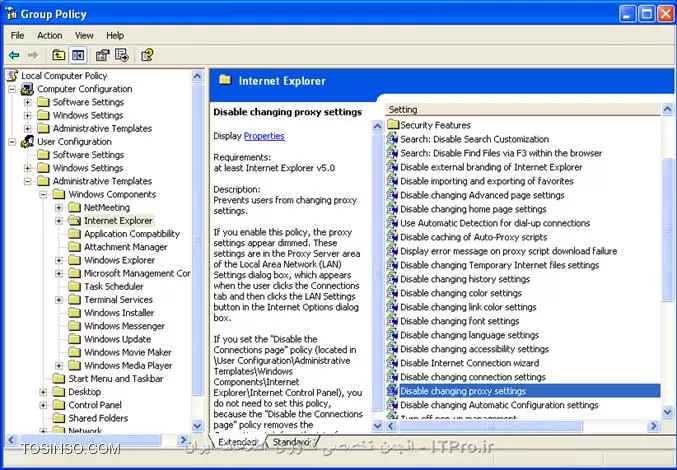This screenshot has height=470, width=677.
Task: Expand Software Settings under Computer Configuration
Action: [x=28, y=103]
